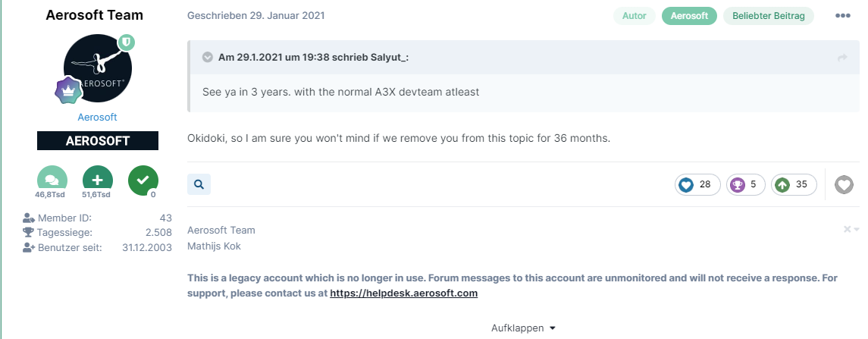This screenshot has height=339, width=868.
Task: Click the Aerosoft green tag badge
Action: coord(688,16)
